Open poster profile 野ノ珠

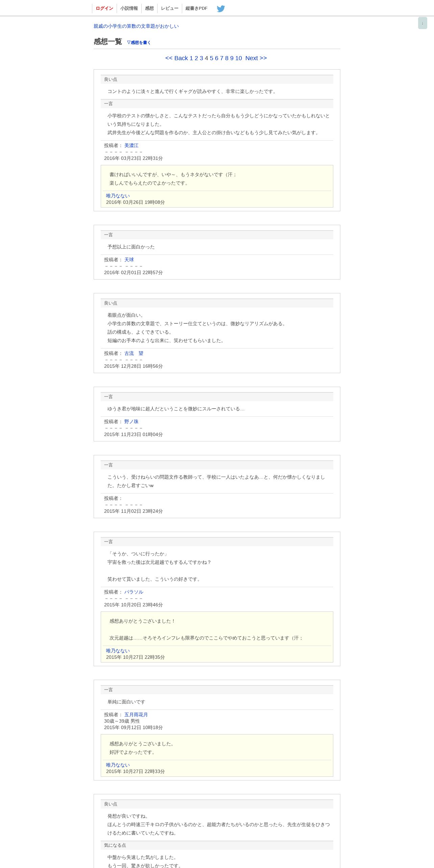[131, 421]
